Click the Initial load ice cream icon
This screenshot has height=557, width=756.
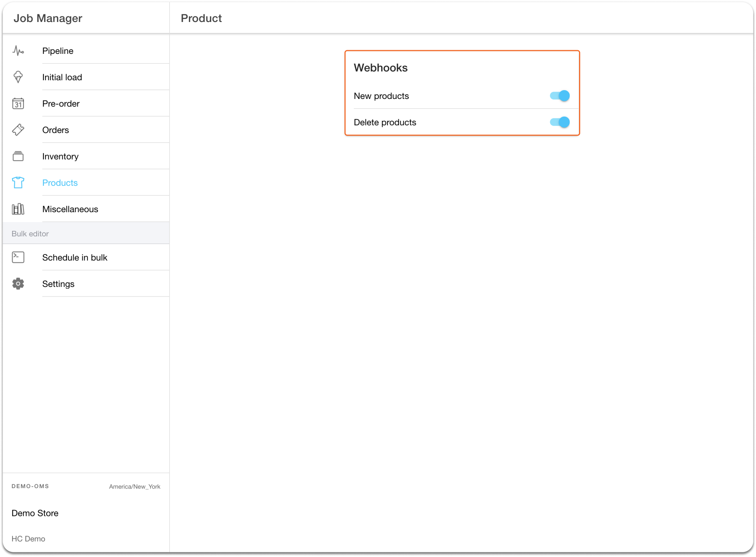point(18,77)
